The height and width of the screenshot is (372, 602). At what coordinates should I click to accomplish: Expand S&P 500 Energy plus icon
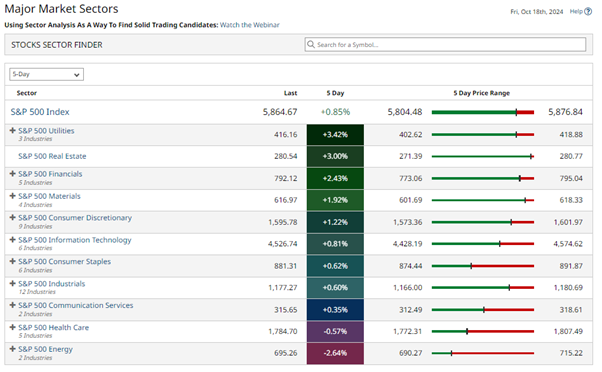coord(13,349)
